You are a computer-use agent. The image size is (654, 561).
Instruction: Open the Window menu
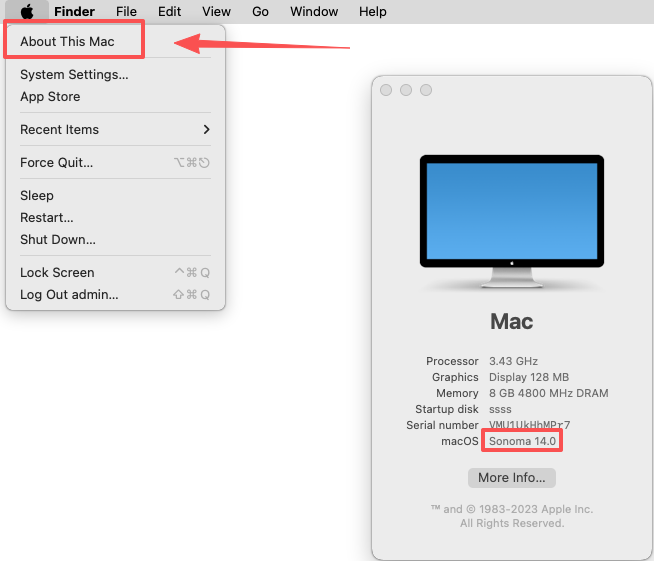point(314,11)
